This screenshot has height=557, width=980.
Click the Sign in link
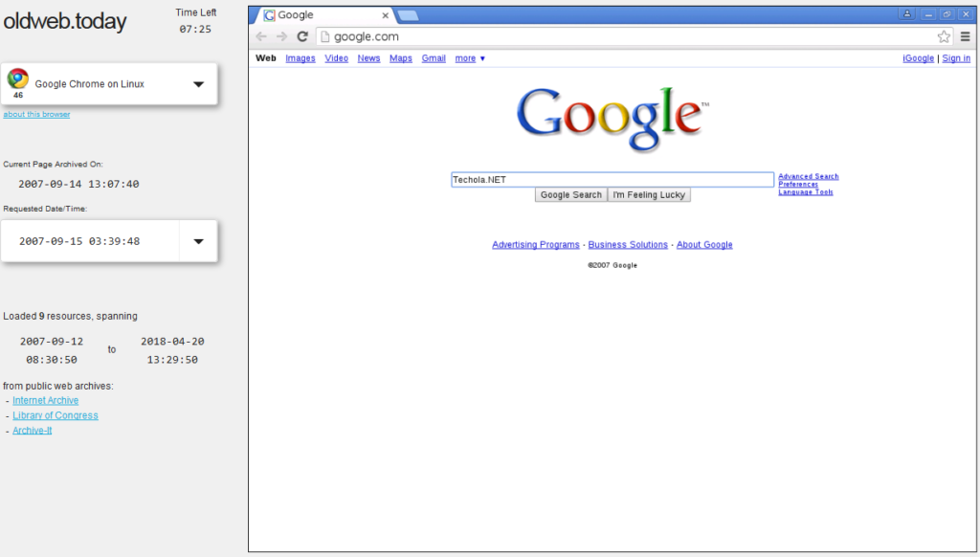956,58
